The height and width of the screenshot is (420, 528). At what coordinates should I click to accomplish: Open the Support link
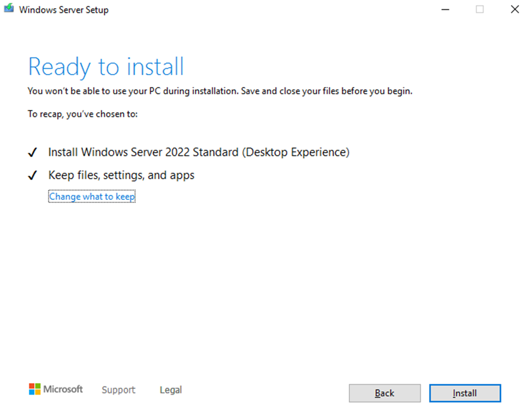click(x=119, y=390)
